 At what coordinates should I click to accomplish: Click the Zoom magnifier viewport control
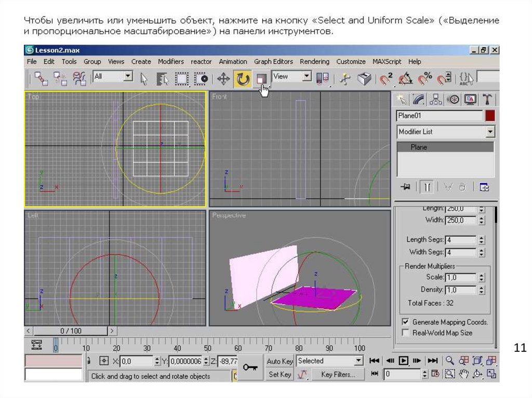pyautogui.click(x=450, y=361)
